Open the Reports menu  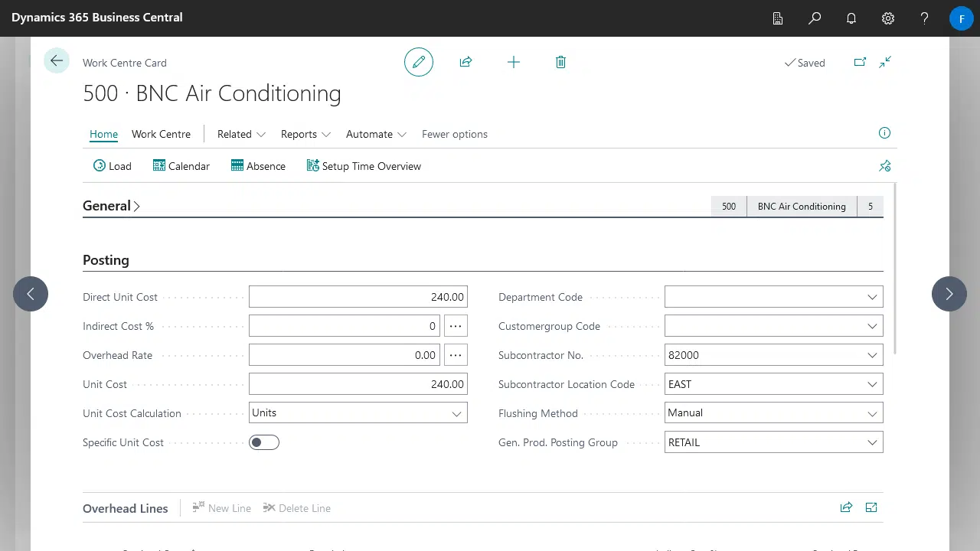pyautogui.click(x=305, y=134)
